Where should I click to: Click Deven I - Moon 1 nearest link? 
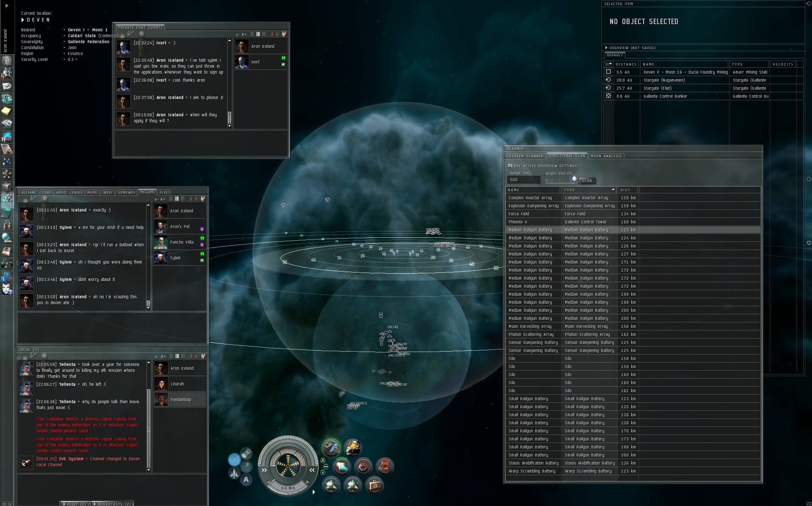click(x=88, y=30)
